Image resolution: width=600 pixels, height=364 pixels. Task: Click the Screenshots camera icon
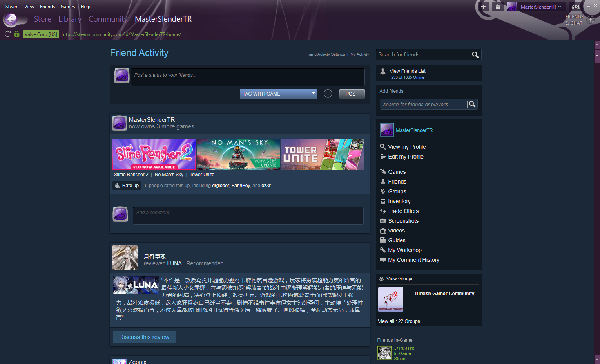pyautogui.click(x=383, y=221)
